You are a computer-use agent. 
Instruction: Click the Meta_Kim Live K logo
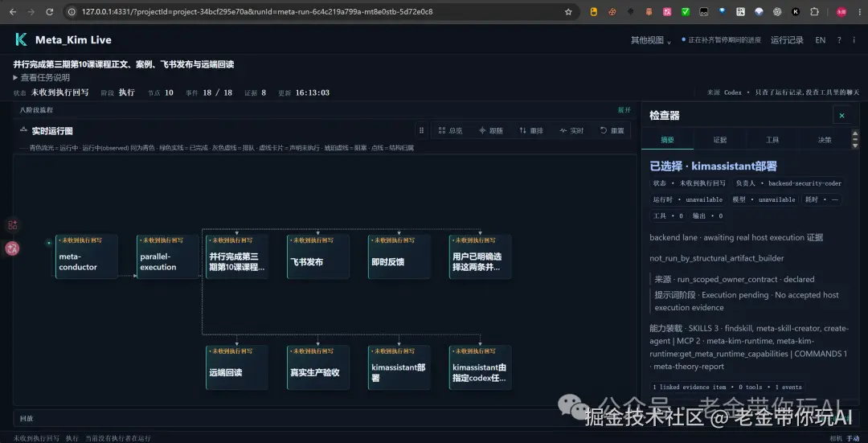(x=21, y=39)
